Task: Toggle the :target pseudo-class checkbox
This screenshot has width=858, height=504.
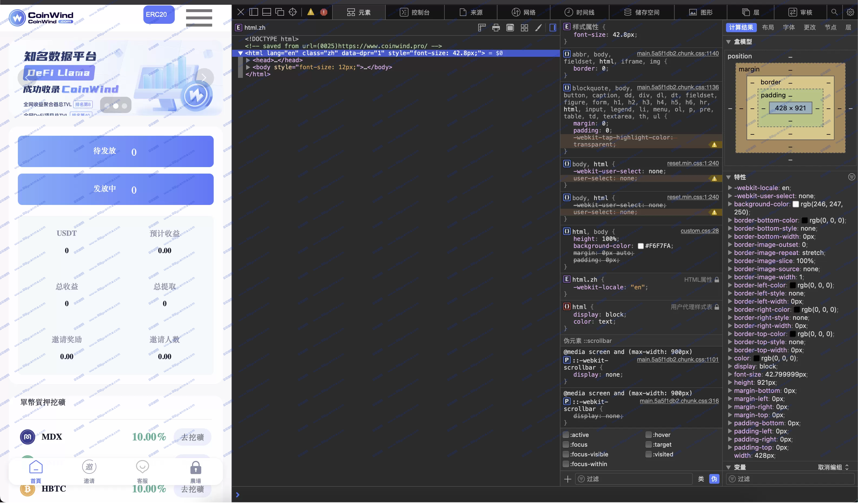Action: [648, 445]
